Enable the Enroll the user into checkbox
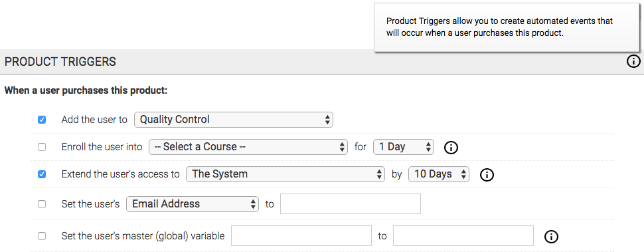The width and height of the screenshot is (644, 252). [41, 147]
